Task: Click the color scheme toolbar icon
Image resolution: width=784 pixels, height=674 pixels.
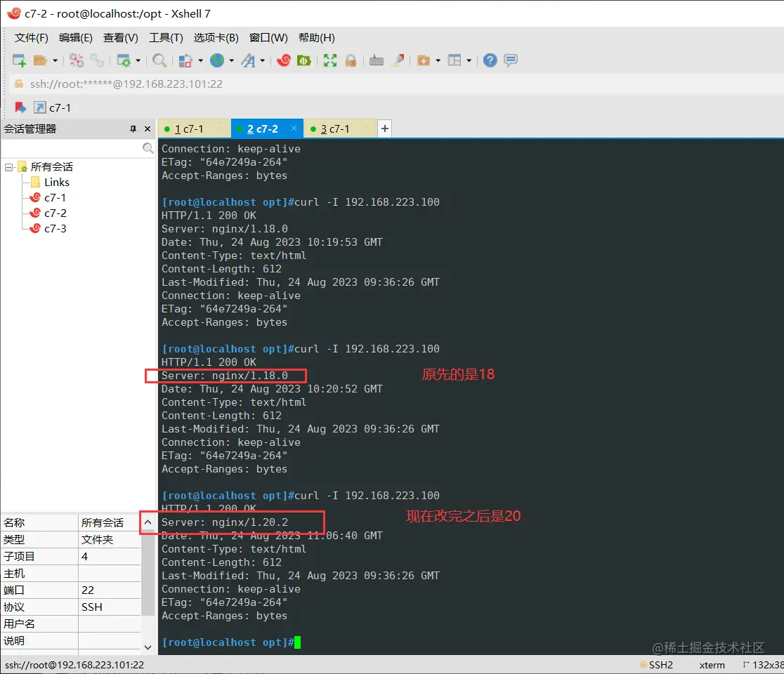Action: click(x=185, y=60)
